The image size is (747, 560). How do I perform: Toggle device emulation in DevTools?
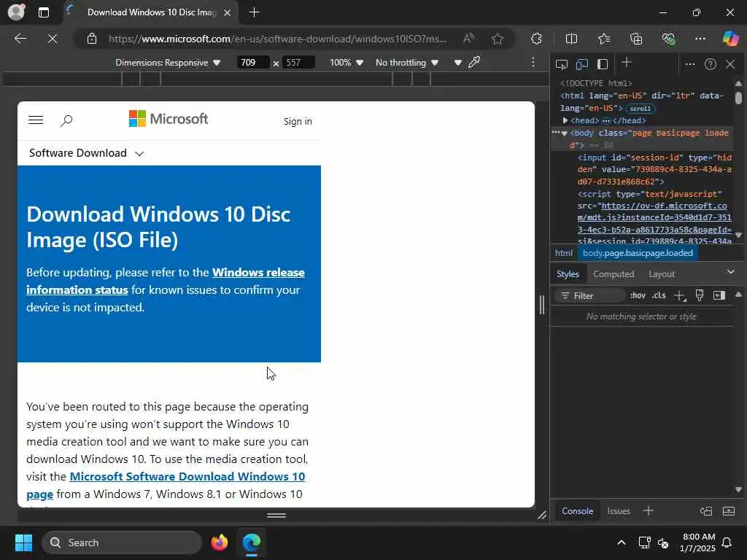[581, 64]
